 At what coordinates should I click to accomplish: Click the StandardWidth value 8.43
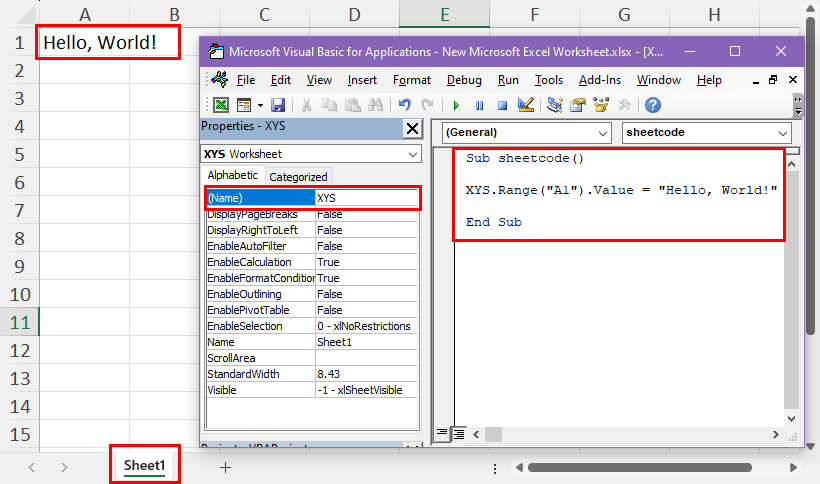[x=367, y=374]
